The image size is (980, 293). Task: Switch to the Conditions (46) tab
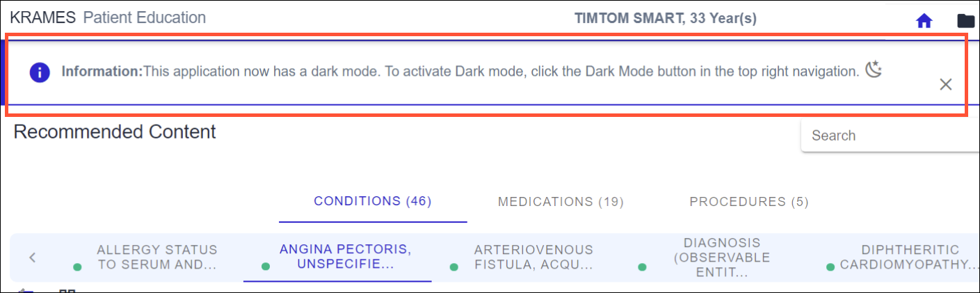click(373, 202)
